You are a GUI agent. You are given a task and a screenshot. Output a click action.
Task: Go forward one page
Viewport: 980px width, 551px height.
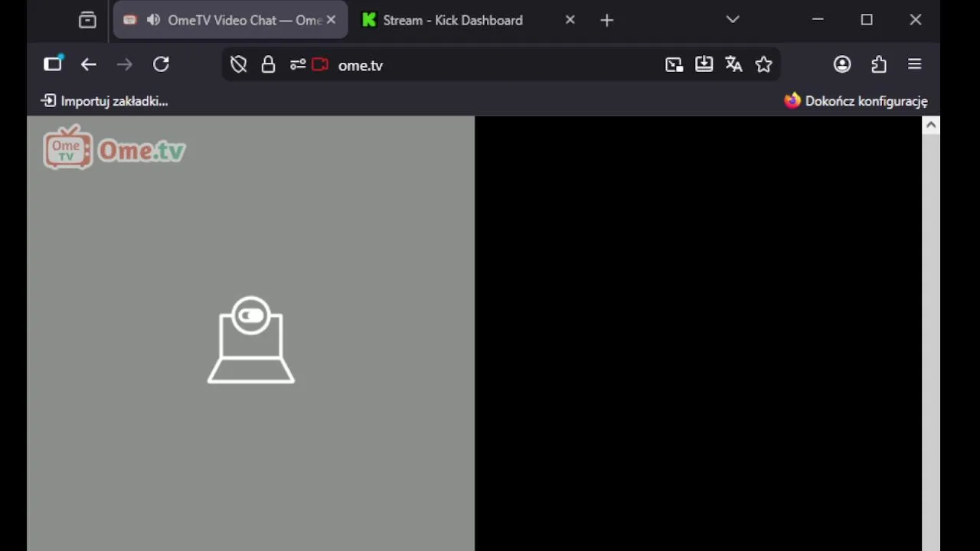pyautogui.click(x=124, y=65)
